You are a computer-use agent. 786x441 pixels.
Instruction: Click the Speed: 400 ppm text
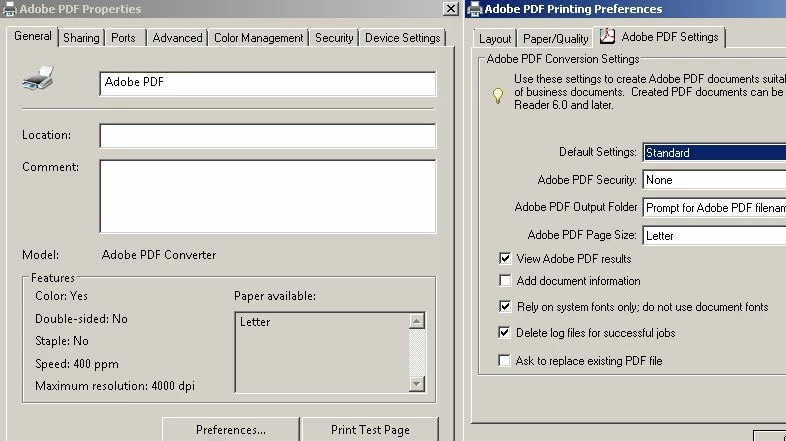click(x=77, y=364)
